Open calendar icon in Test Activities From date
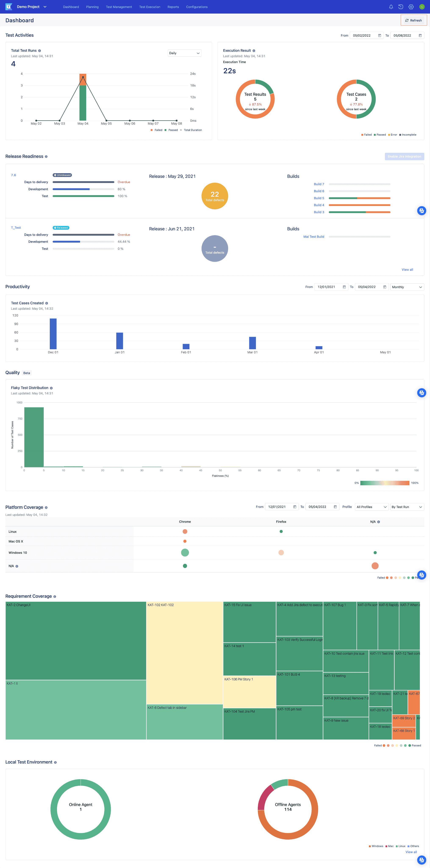The image size is (430, 868). 380,35
